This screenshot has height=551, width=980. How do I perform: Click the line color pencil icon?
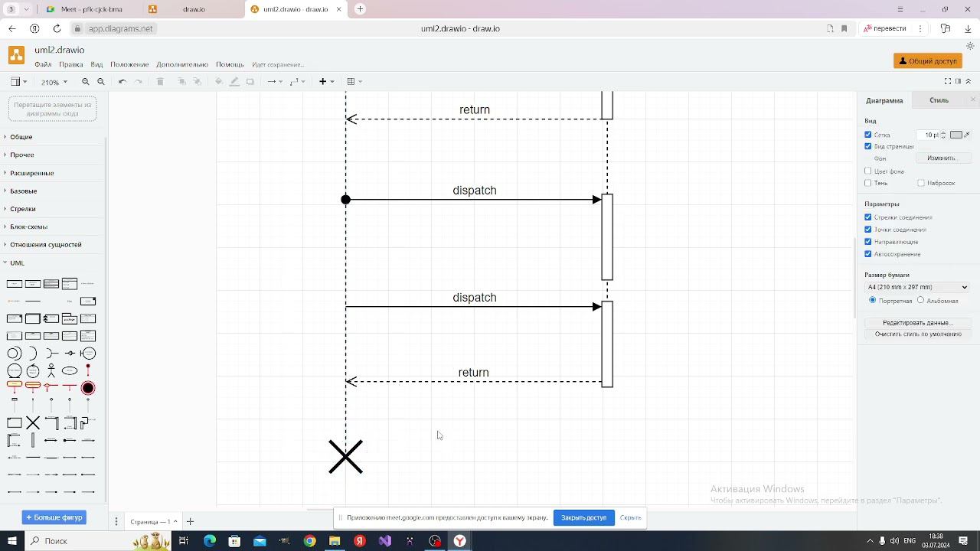pos(234,82)
